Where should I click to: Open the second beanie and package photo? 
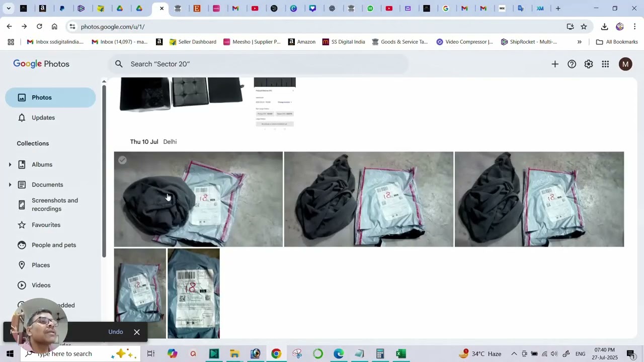tap(368, 199)
